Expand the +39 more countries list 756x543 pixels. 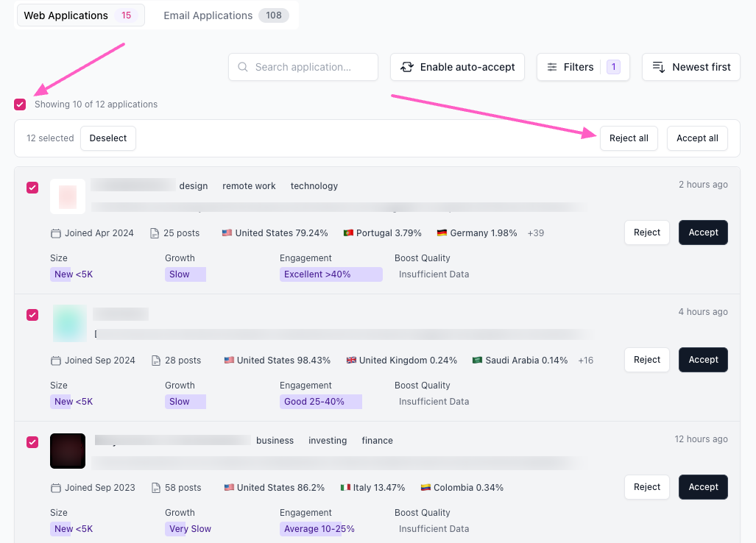536,233
